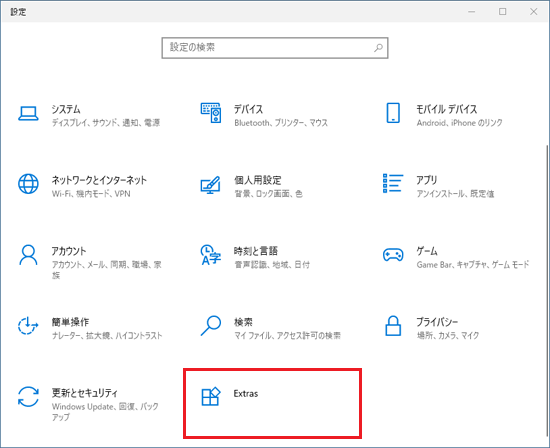Open the ゲーム controller icon

[x=393, y=255]
